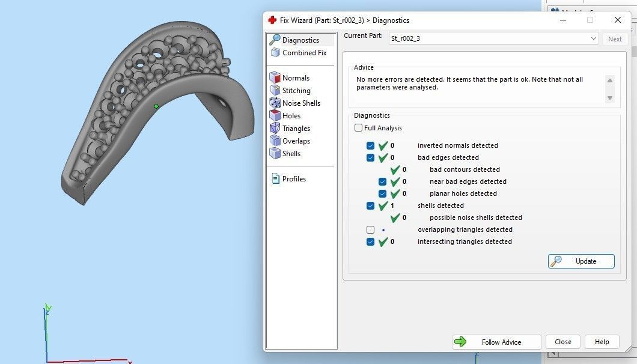Click the green arrow on Follow Advice
Image resolution: width=637 pixels, height=364 pixels.
pyautogui.click(x=460, y=342)
